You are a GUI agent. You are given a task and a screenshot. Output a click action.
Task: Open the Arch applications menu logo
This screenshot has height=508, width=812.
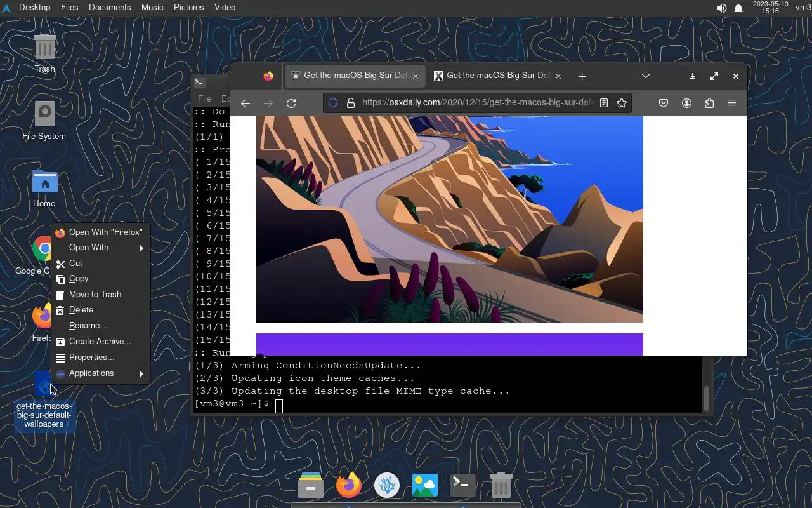pyautogui.click(x=6, y=8)
